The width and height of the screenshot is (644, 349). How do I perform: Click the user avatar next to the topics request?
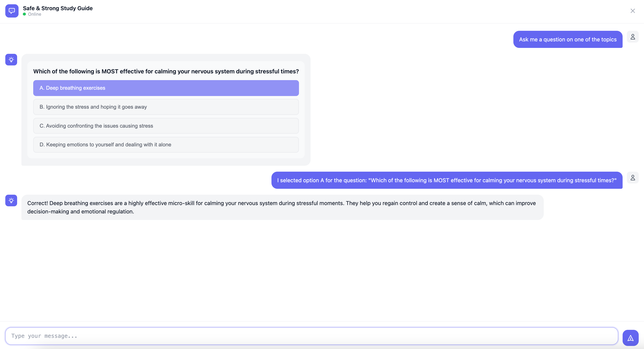click(633, 36)
